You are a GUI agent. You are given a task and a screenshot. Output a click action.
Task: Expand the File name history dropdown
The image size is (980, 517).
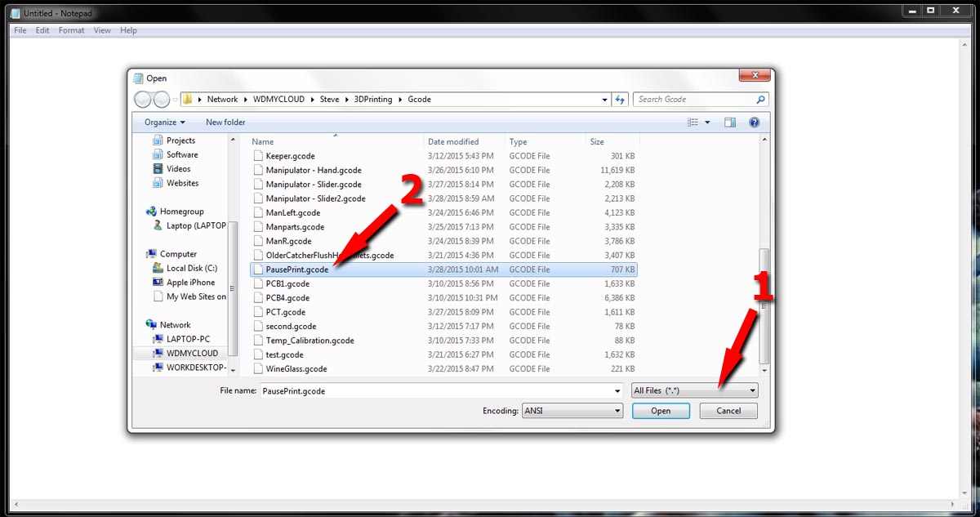tap(617, 391)
